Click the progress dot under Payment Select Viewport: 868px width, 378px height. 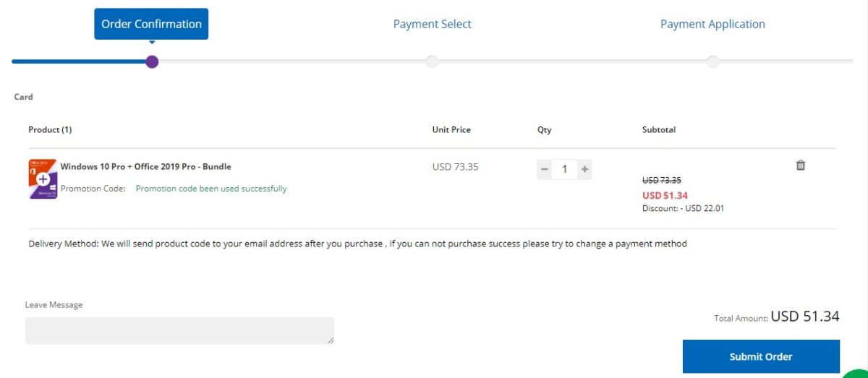pos(432,61)
